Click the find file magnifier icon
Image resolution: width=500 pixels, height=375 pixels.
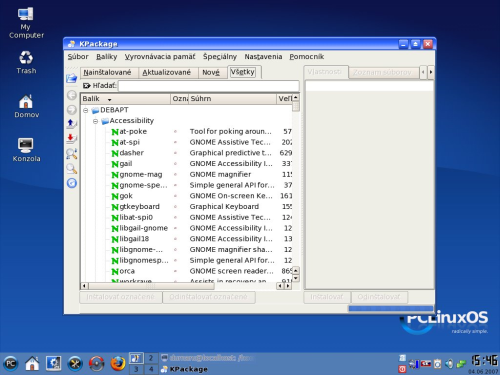[72, 168]
